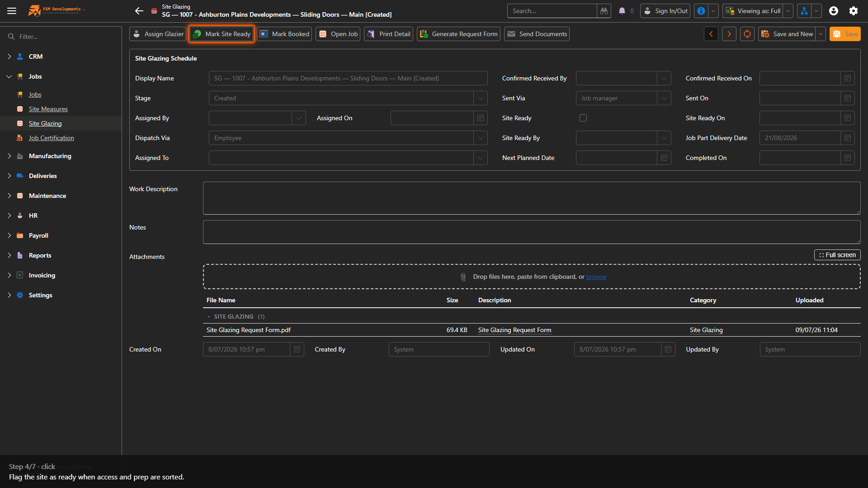
Task: Expand the Manufacturing section
Action: (9, 156)
